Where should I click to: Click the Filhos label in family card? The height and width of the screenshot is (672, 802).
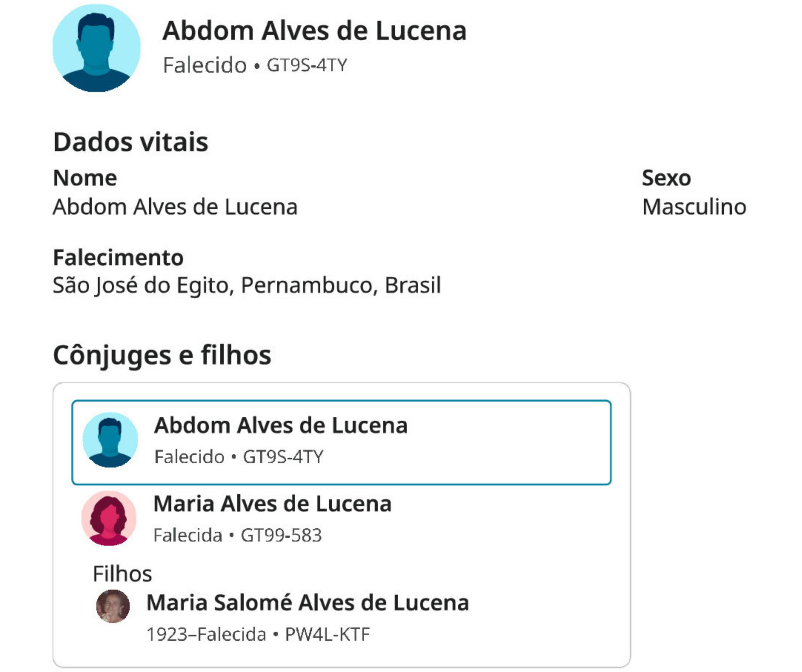[x=122, y=574]
